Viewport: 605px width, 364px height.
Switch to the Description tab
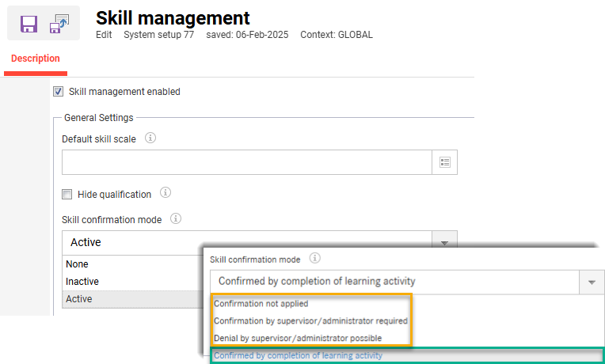coord(36,59)
